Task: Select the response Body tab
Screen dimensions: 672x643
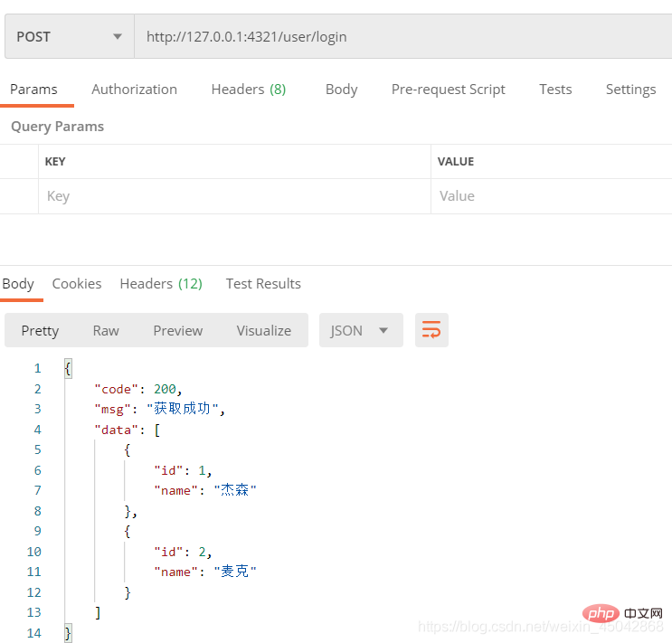Action: [18, 284]
